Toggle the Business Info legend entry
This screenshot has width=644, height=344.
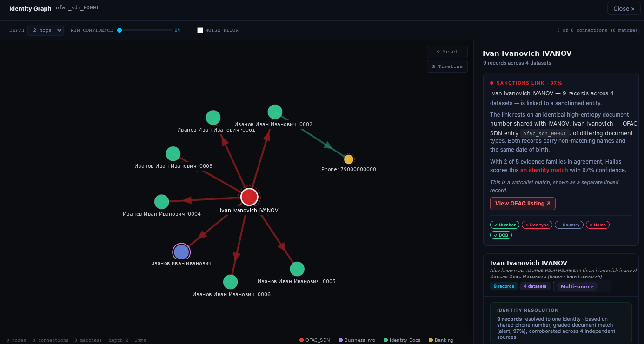[357, 340]
